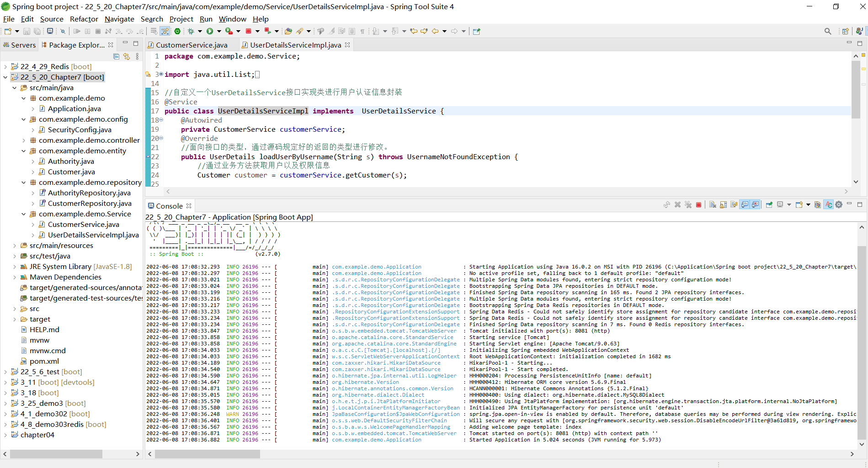Select CustomerRepository.java in the tree
This screenshot has width=868, height=468.
click(x=90, y=204)
